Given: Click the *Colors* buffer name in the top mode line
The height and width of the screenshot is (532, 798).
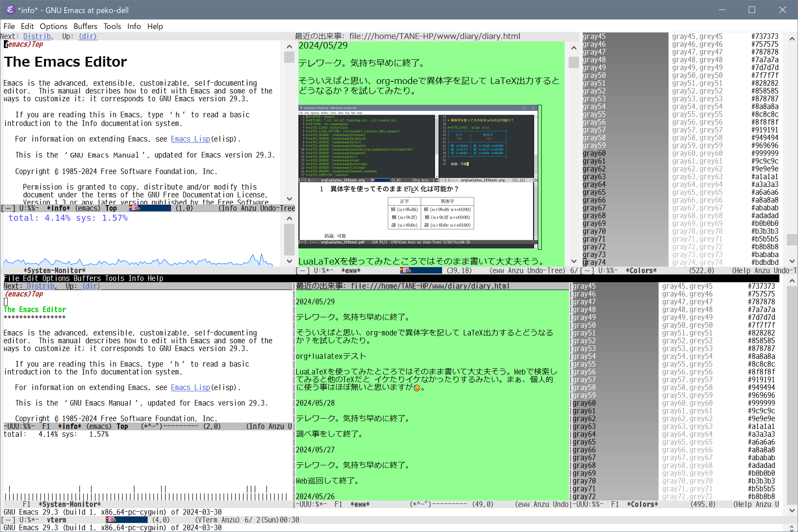Looking at the screenshot, I should [x=641, y=271].
